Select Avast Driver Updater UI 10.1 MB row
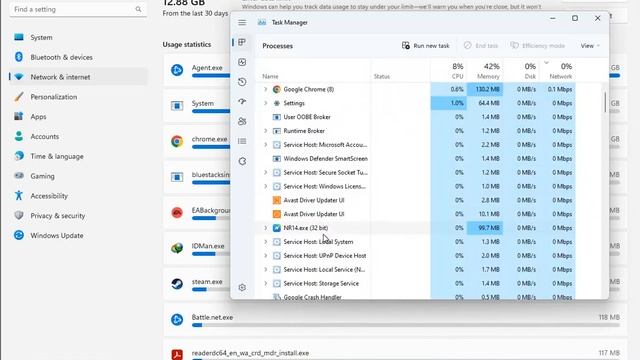Screen dimensions: 640x360 click(x=416, y=214)
